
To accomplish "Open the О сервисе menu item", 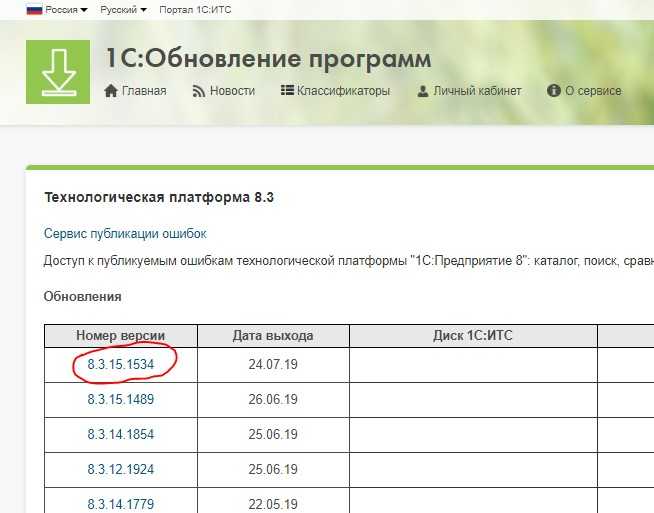I will click(593, 91).
